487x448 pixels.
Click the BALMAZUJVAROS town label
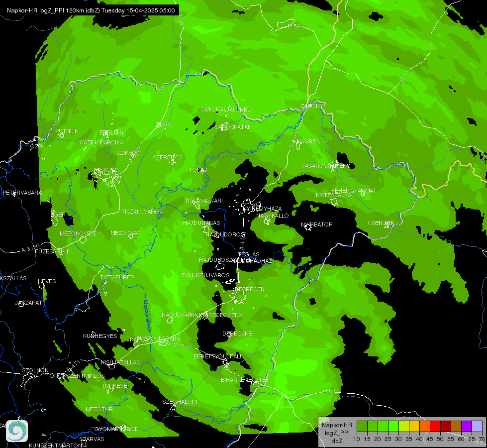205,275
